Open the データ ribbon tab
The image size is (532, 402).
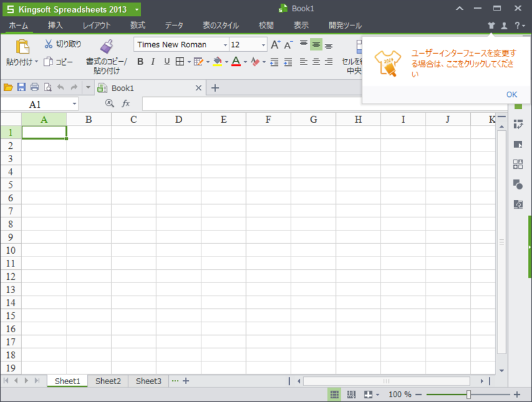pyautogui.click(x=174, y=25)
